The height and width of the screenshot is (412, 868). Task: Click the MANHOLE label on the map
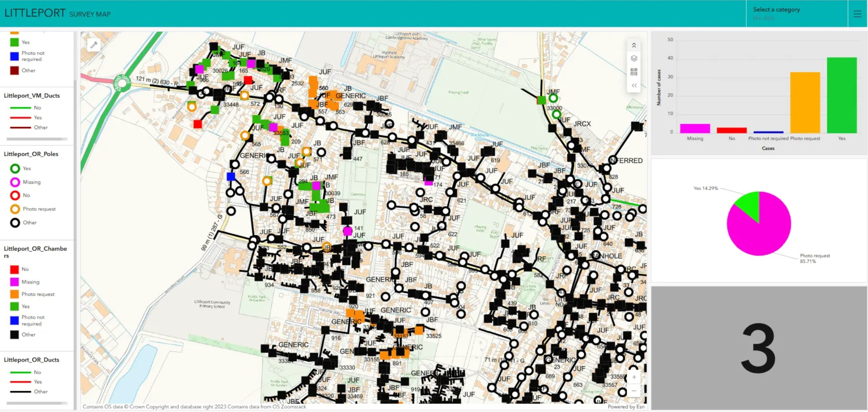pos(606,256)
